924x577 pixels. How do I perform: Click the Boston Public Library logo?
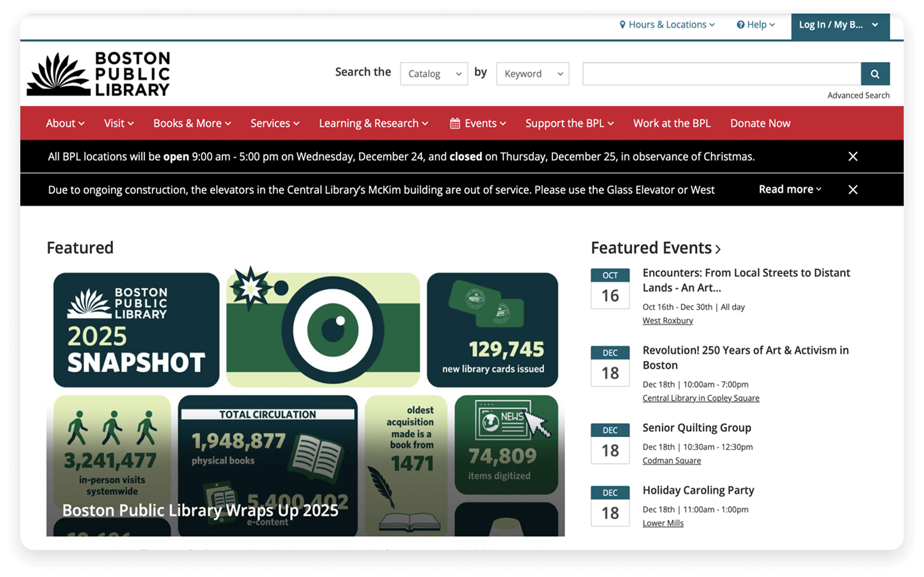(99, 74)
